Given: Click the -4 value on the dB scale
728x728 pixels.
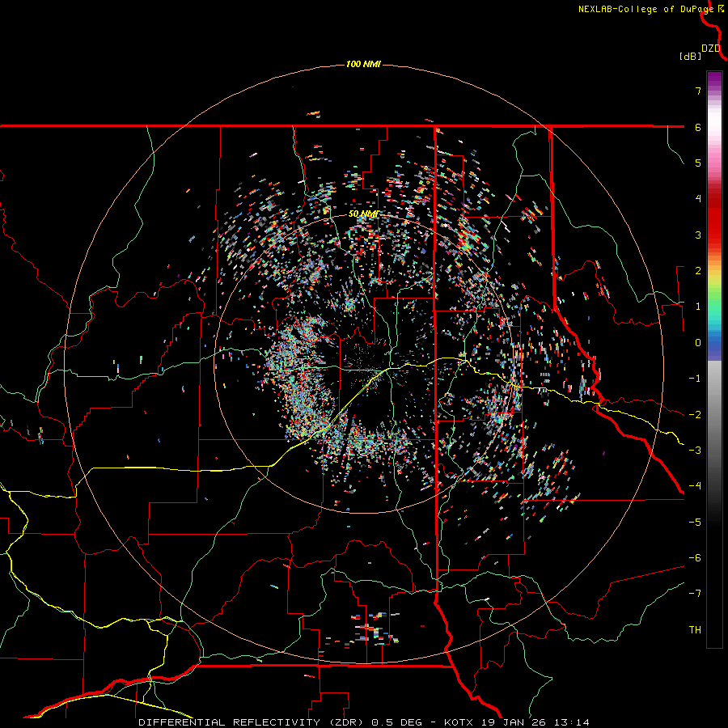Looking at the screenshot, I should pyautogui.click(x=695, y=486).
